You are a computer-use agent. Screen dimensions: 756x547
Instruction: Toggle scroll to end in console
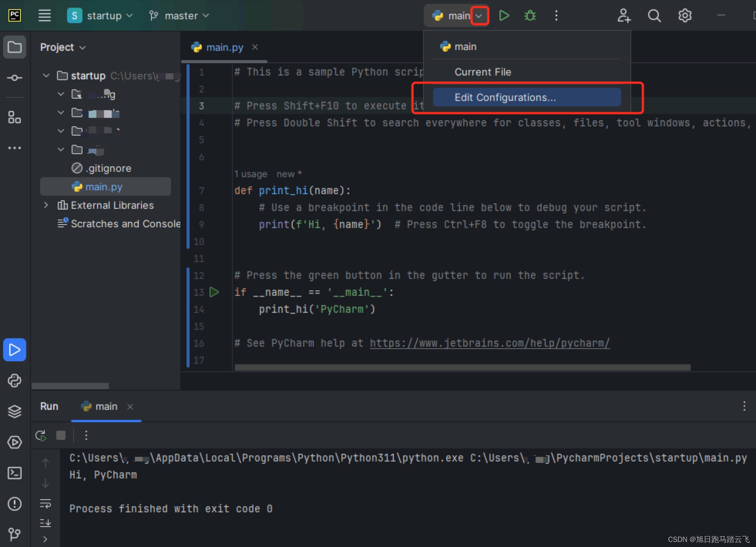tap(45, 523)
